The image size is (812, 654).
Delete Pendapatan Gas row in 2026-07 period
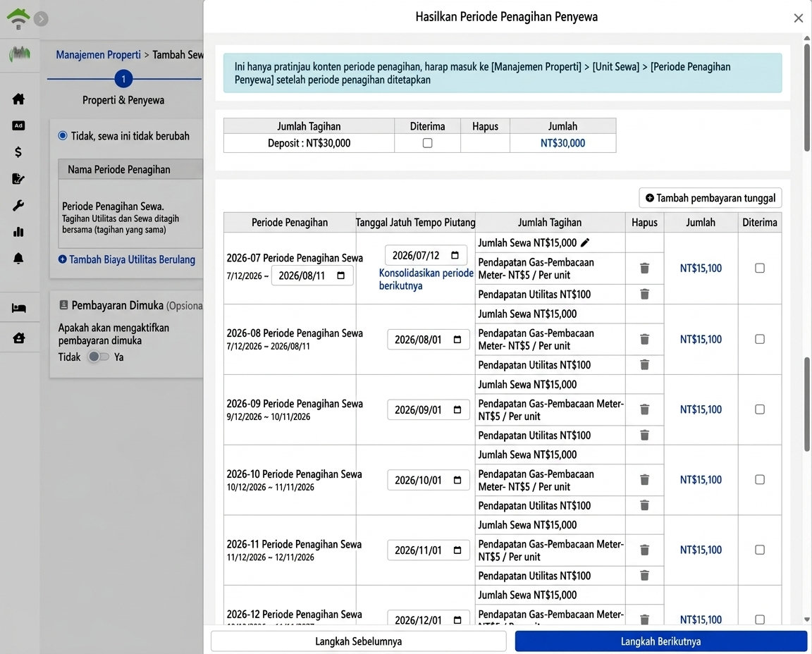[645, 269]
